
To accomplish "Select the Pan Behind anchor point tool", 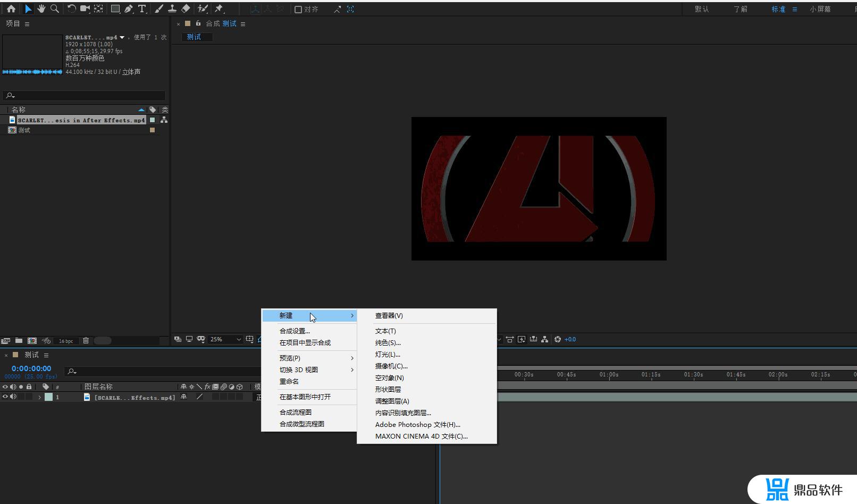I will [x=98, y=9].
